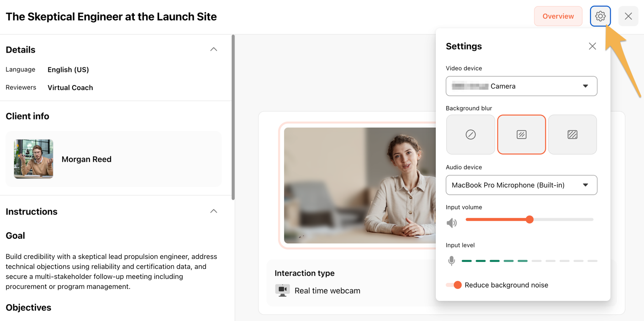Click the Morgan Reed client name
The width and height of the screenshot is (644, 321).
(x=86, y=159)
